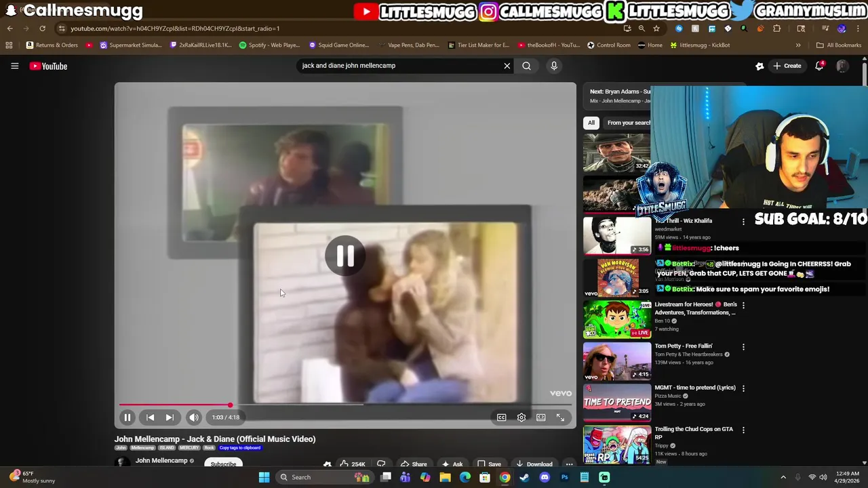Save the video to a playlist
868x488 pixels.
[x=489, y=464]
